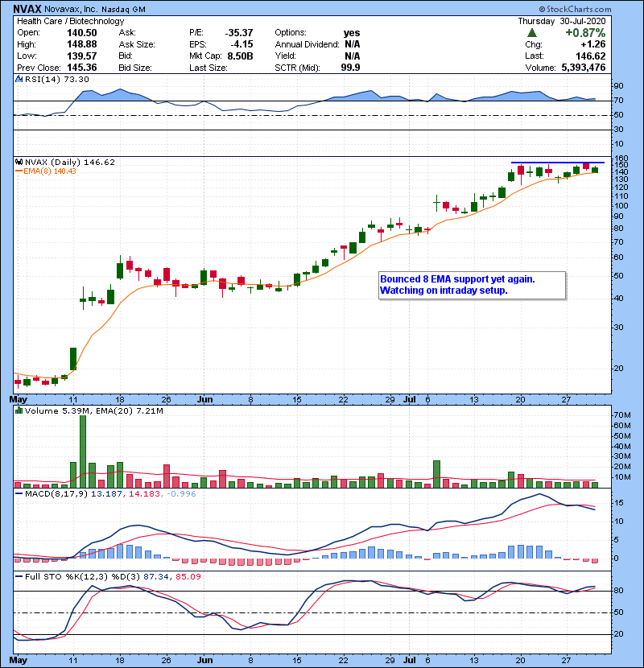Click the StockCharts.com copyright text
644x668 pixels.
coord(575,9)
